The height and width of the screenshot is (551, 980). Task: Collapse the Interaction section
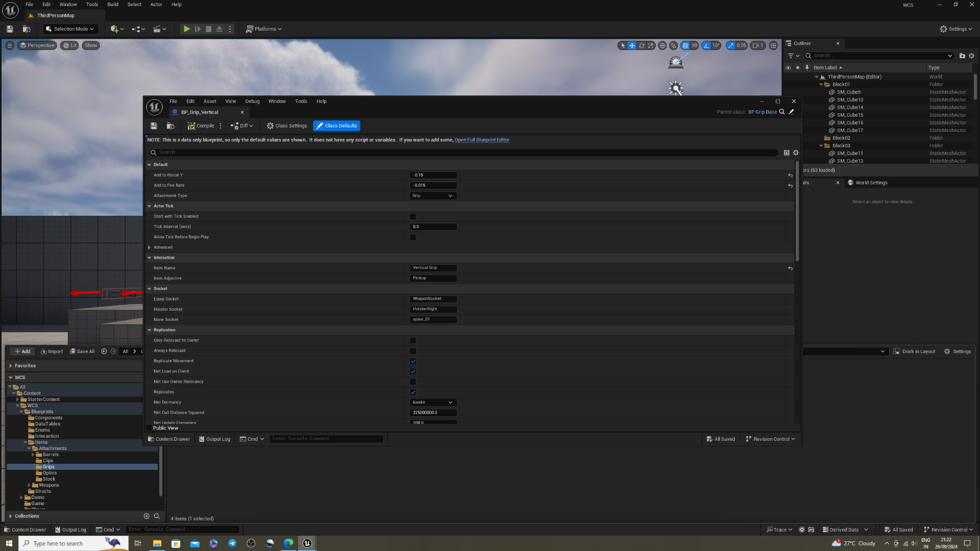(150, 258)
